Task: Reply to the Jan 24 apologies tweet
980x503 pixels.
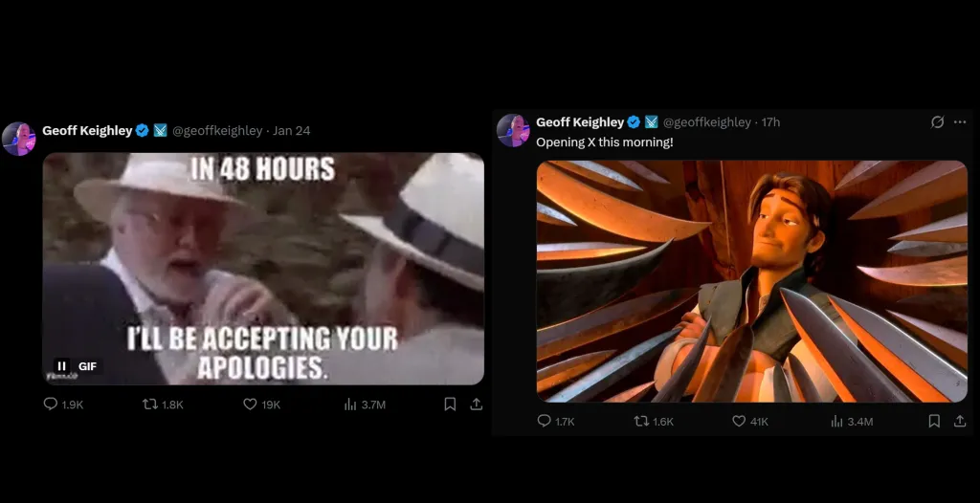Action: click(x=63, y=405)
